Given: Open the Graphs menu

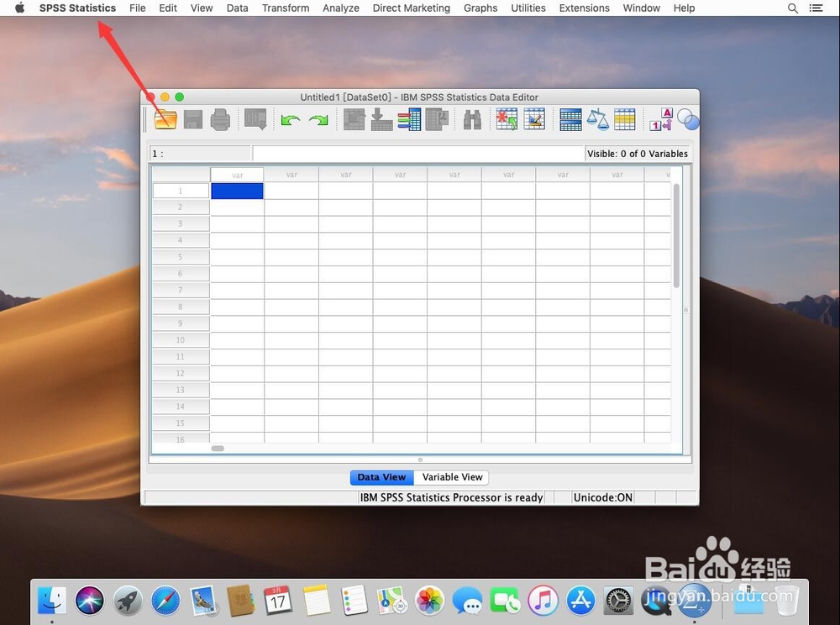Looking at the screenshot, I should pyautogui.click(x=480, y=8).
